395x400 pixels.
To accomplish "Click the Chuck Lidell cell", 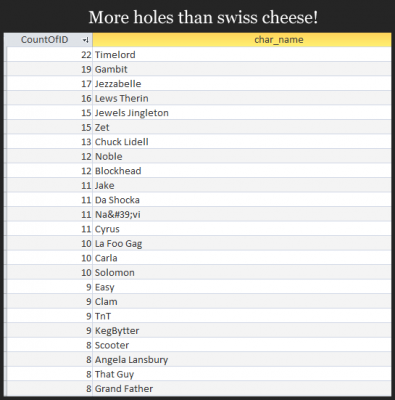I will click(242, 142).
